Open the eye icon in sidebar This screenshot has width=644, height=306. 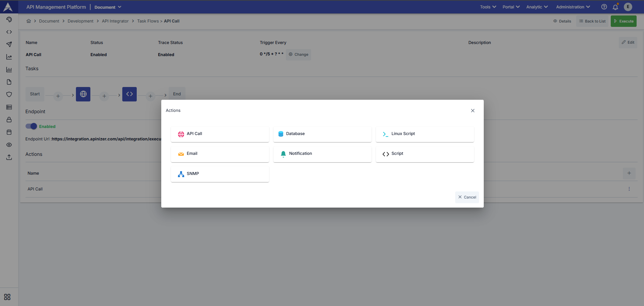pyautogui.click(x=9, y=145)
